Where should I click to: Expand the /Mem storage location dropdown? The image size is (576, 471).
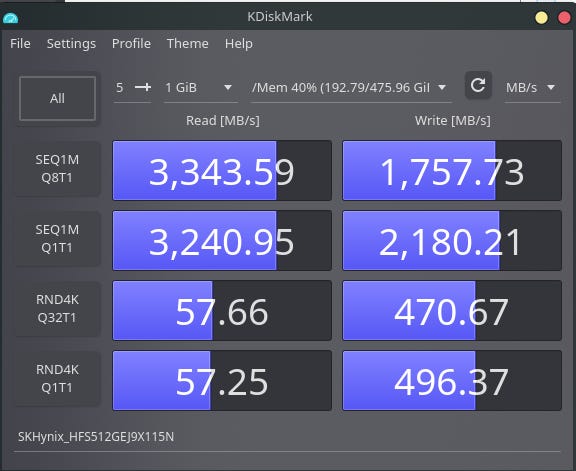click(x=350, y=88)
